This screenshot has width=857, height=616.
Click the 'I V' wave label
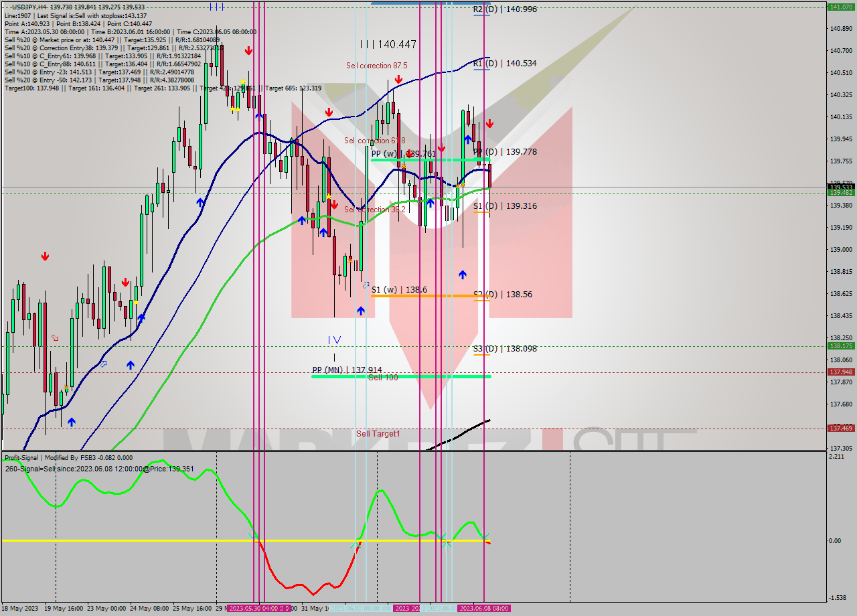(335, 340)
